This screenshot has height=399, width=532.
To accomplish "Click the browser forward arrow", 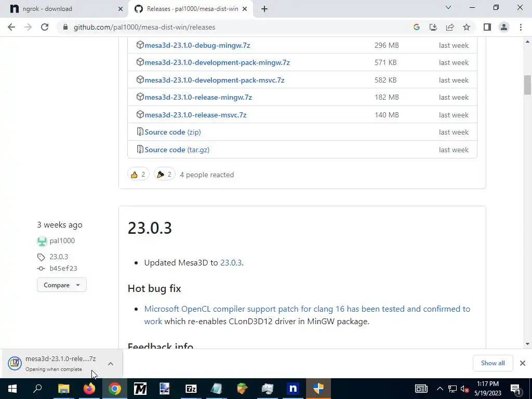I will (x=28, y=27).
